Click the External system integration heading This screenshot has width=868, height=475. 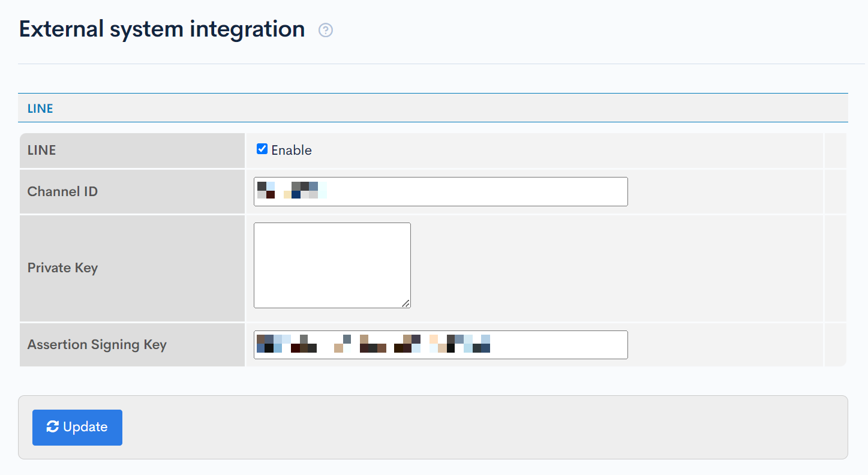[x=162, y=29]
